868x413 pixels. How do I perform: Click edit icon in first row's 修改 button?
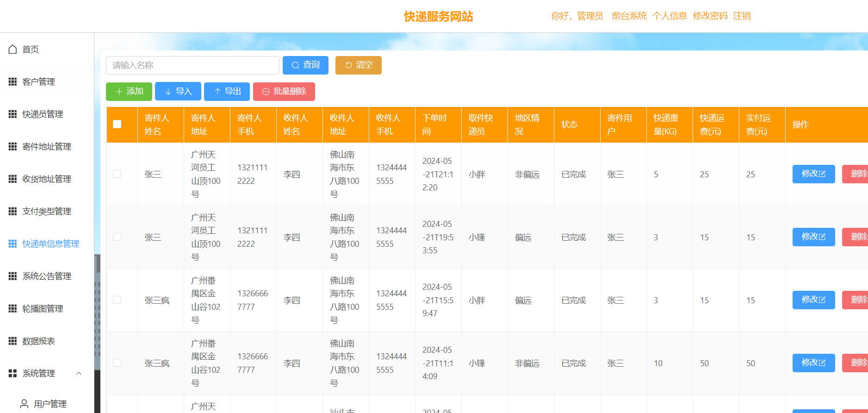[x=822, y=174]
